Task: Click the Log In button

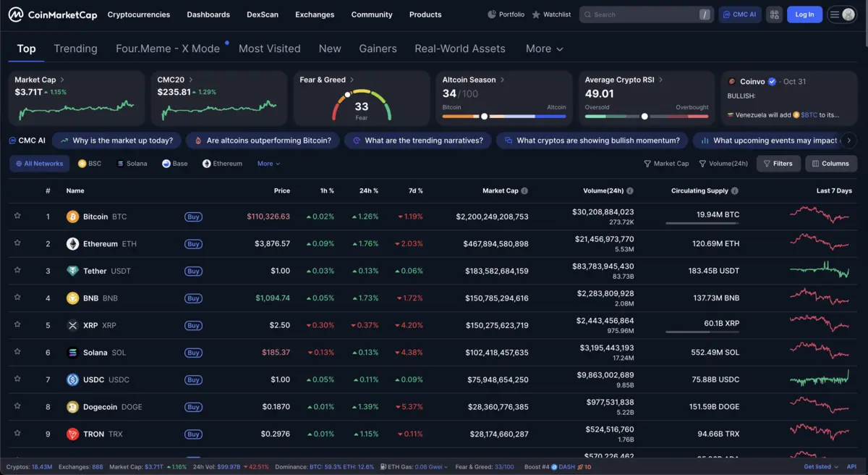Action: (804, 14)
